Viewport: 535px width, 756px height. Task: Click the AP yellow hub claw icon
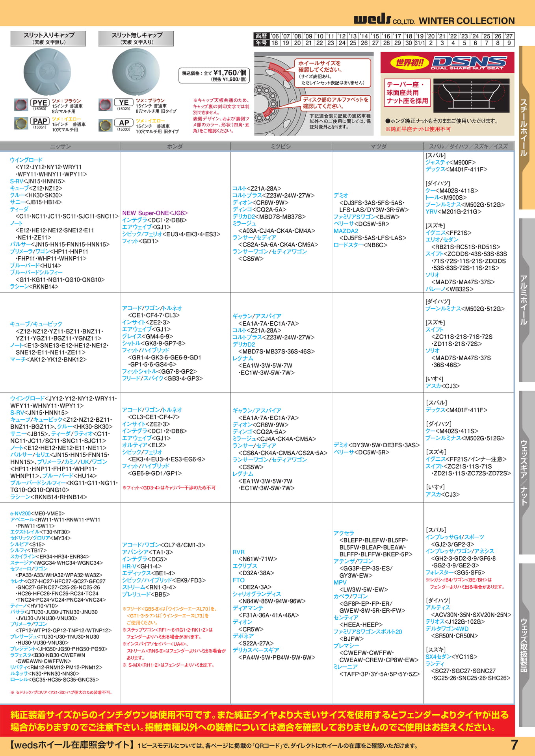coord(105,126)
